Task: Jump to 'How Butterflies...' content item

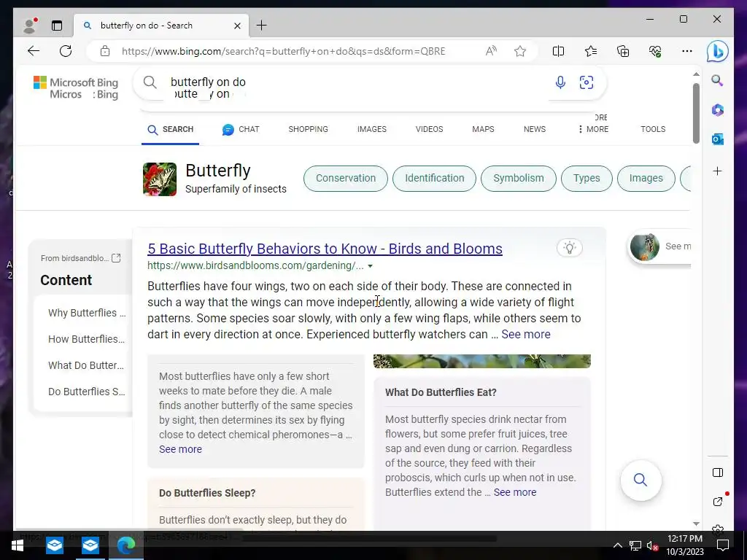Action: pos(86,339)
